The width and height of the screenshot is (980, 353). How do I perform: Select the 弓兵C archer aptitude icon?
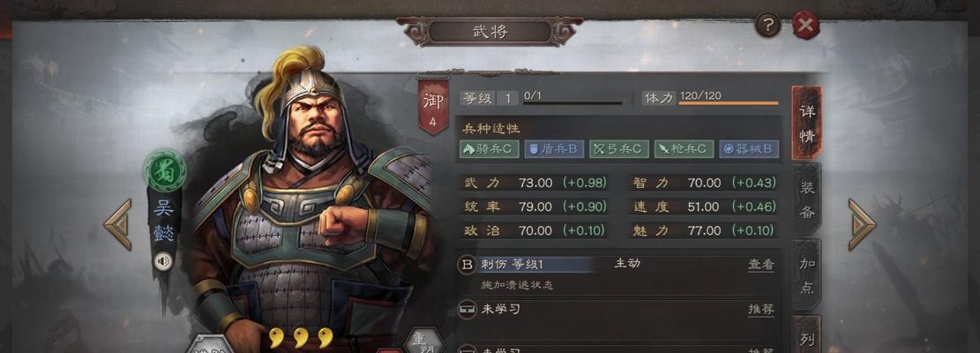click(618, 148)
